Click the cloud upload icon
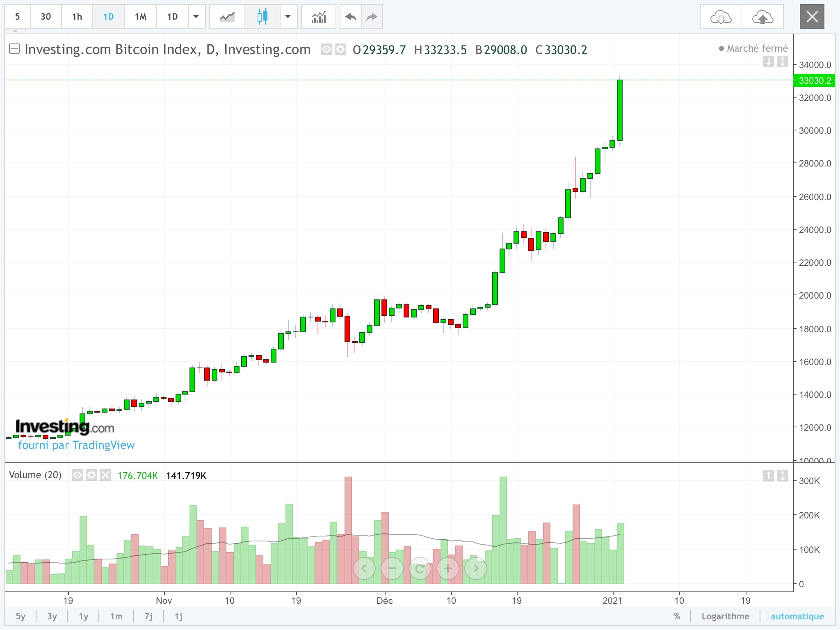 click(x=762, y=17)
